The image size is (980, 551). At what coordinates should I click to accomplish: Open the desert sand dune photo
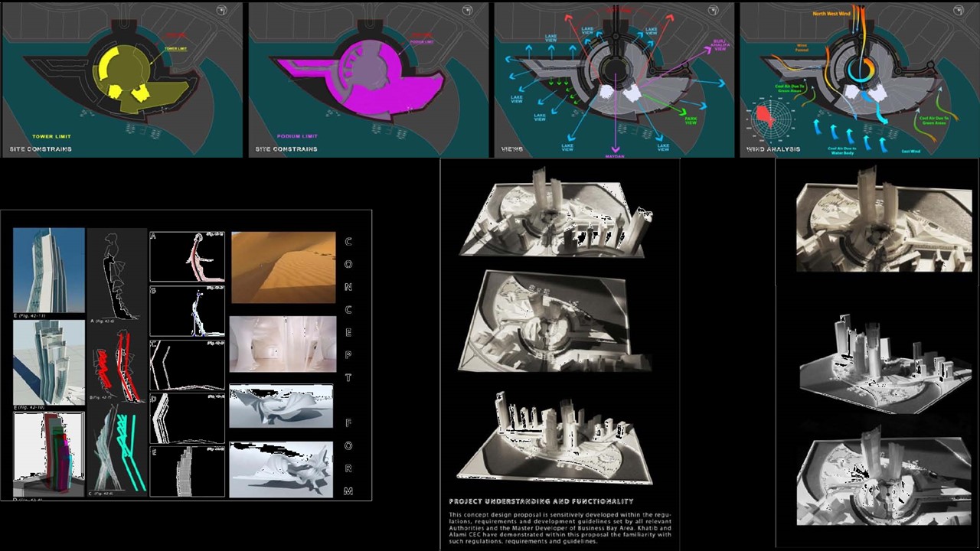tap(283, 267)
